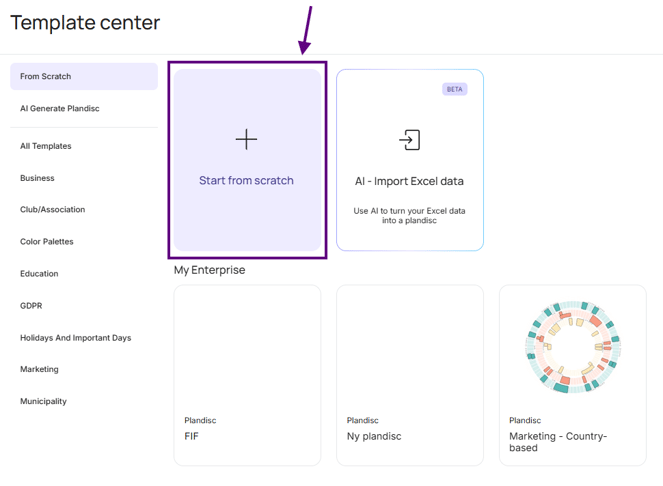This screenshot has height=486, width=663.
Task: Open the Ny plandisc template card
Action: pyautogui.click(x=410, y=375)
